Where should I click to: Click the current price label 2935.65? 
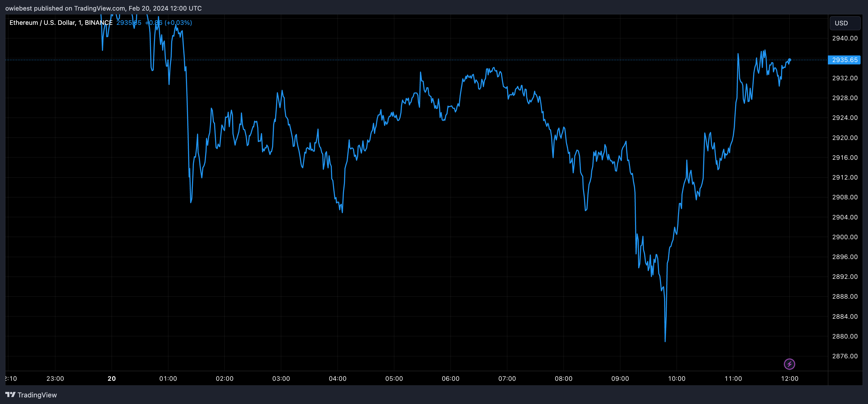click(844, 60)
